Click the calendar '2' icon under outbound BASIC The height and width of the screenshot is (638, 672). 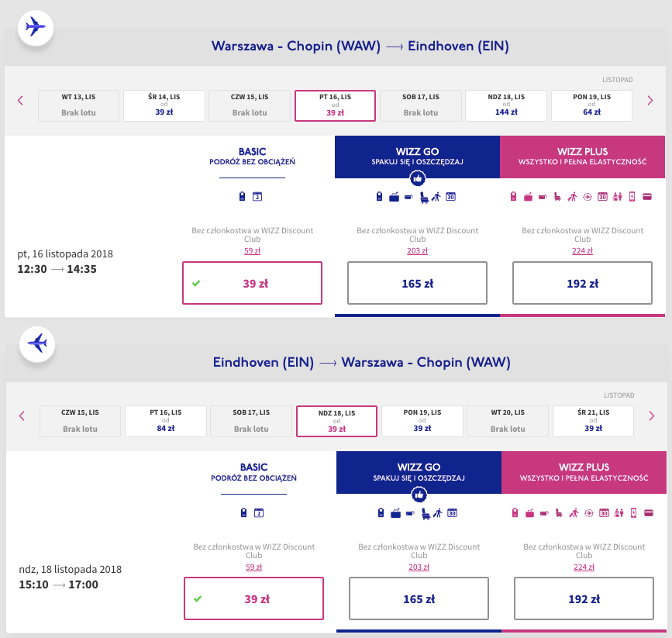click(258, 197)
